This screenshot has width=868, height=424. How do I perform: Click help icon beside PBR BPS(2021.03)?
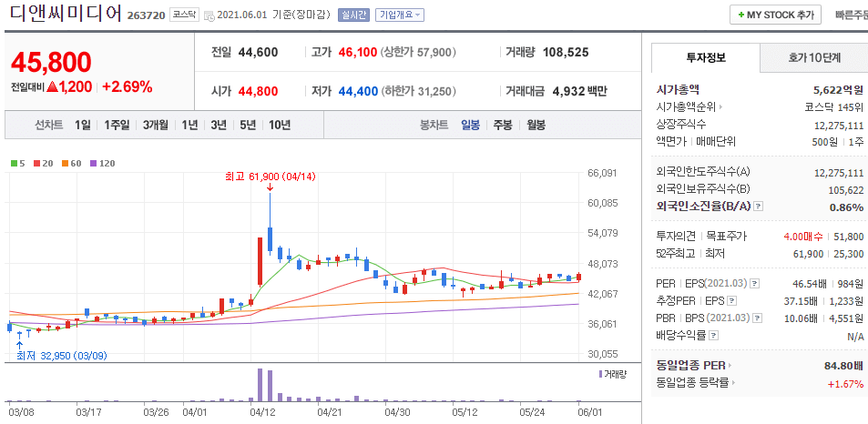tap(757, 318)
